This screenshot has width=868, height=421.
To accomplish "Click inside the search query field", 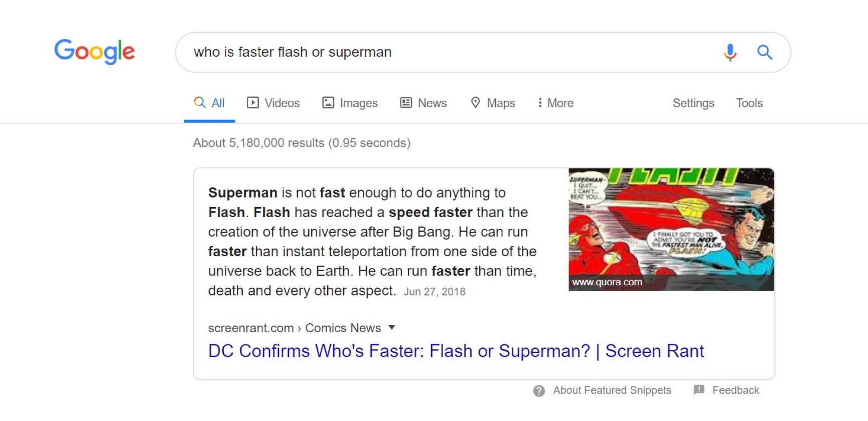I will click(x=351, y=52).
